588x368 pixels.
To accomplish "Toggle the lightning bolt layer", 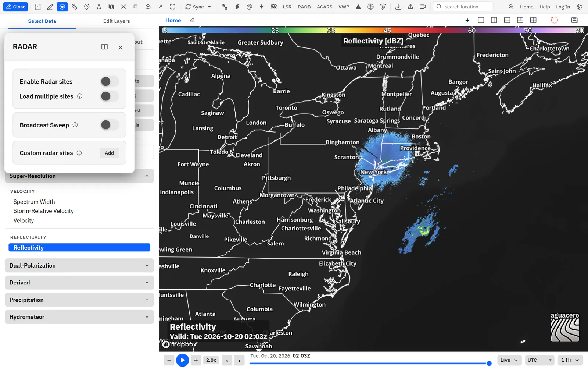I will [261, 7].
